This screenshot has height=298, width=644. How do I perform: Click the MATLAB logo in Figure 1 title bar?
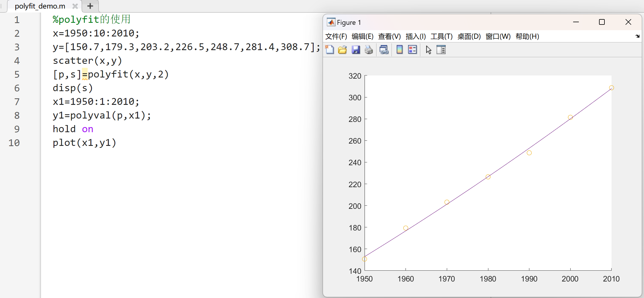pyautogui.click(x=331, y=22)
